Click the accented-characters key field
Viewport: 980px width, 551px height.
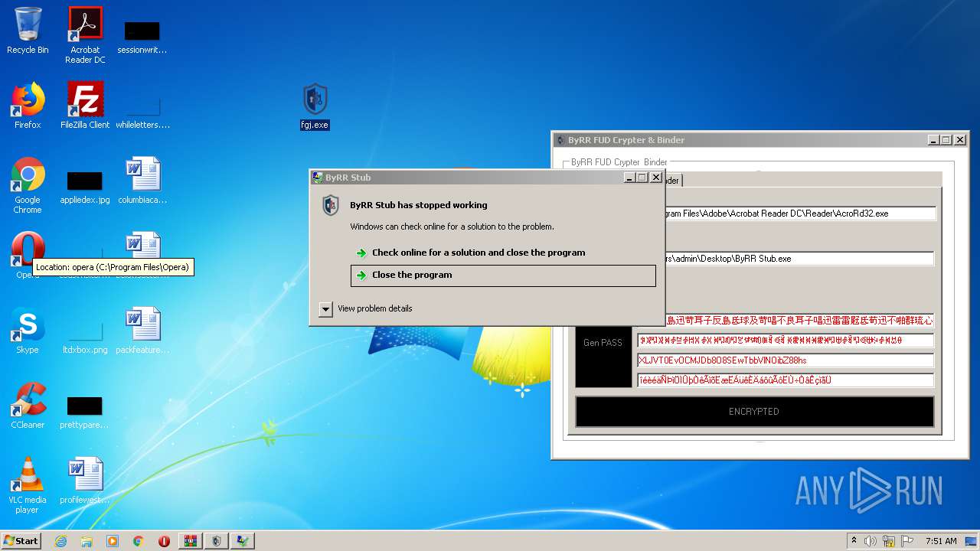pyautogui.click(x=786, y=380)
